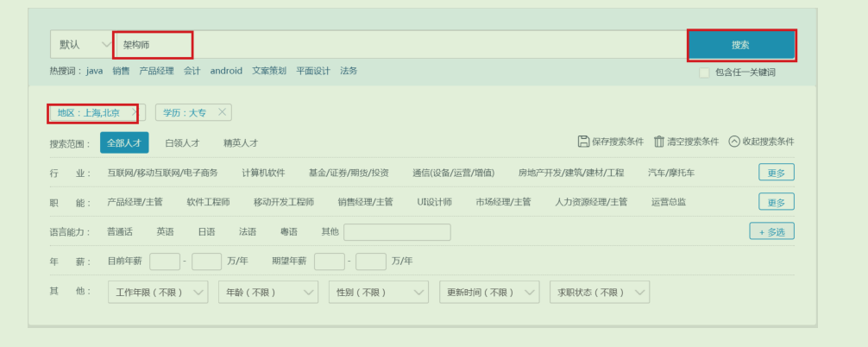Collapse filters via 收起搜索条件 chevron icon
The height and width of the screenshot is (347, 868).
pyautogui.click(x=734, y=141)
